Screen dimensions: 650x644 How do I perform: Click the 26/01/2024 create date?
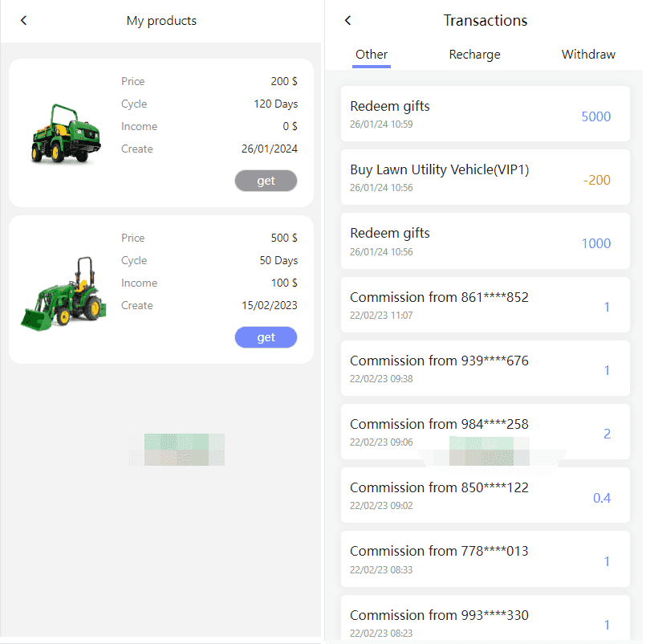pos(270,149)
